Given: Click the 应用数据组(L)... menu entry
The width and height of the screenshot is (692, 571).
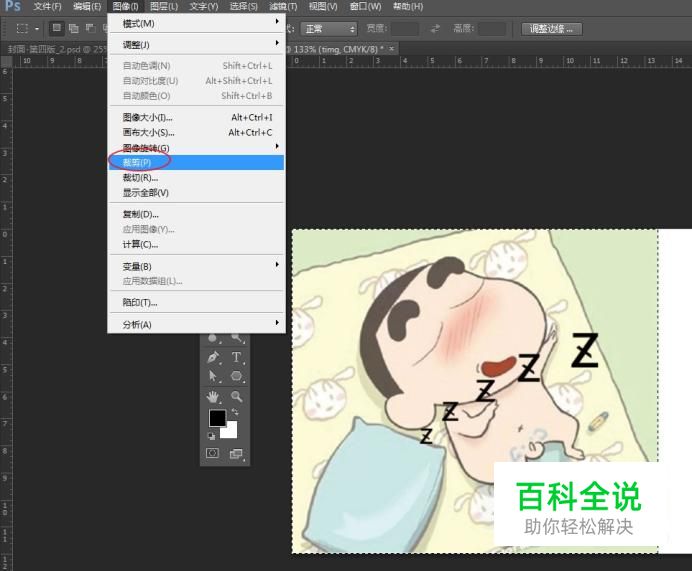Looking at the screenshot, I should click(196, 281).
